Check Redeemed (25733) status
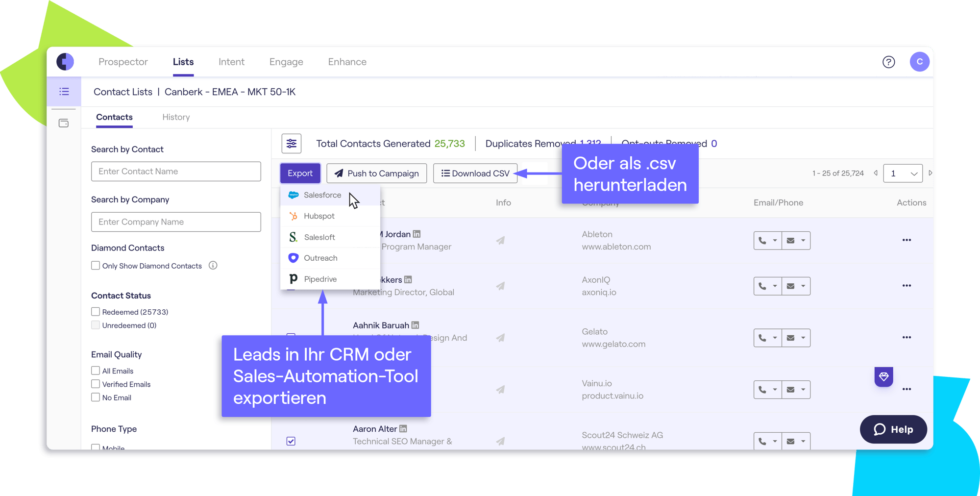 (x=96, y=312)
